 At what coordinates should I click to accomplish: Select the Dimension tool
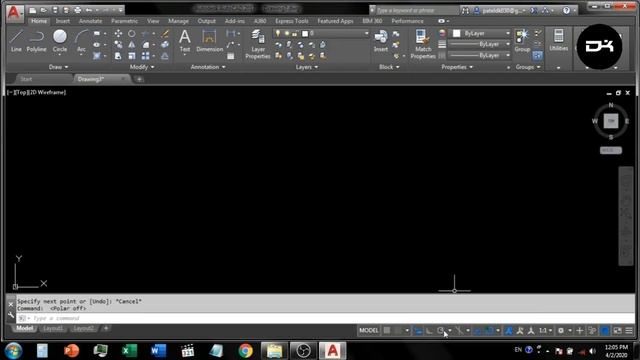click(x=209, y=41)
